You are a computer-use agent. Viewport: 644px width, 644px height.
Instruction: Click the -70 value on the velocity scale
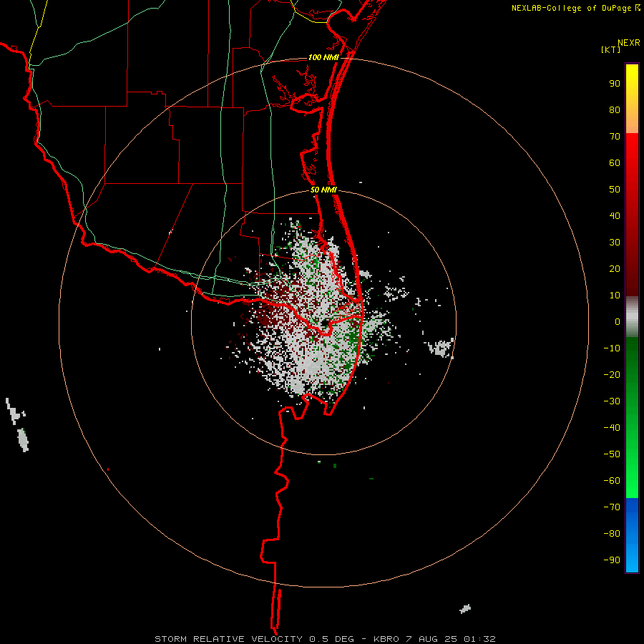pyautogui.click(x=612, y=507)
